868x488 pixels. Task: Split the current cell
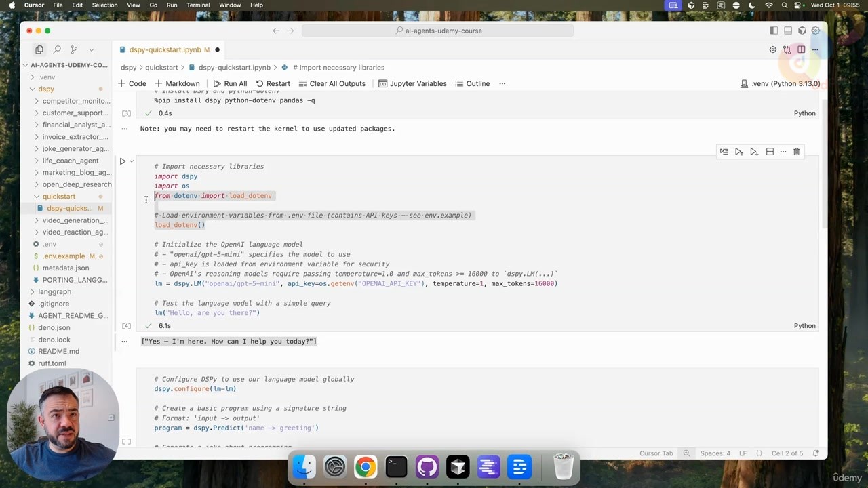pyautogui.click(x=770, y=152)
